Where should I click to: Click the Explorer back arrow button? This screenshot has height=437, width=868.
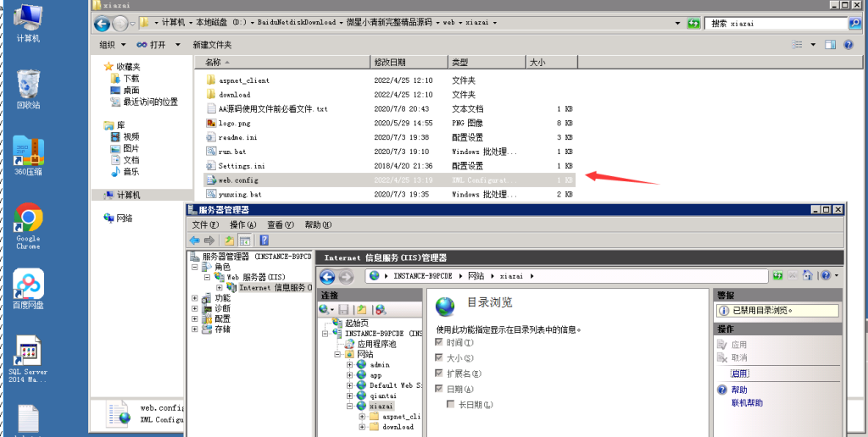[x=102, y=23]
